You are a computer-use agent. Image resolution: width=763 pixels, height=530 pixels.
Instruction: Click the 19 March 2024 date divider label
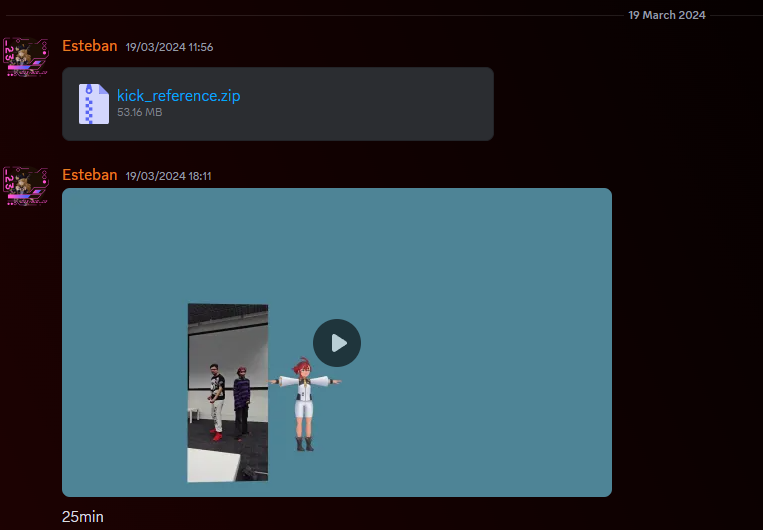tap(667, 15)
